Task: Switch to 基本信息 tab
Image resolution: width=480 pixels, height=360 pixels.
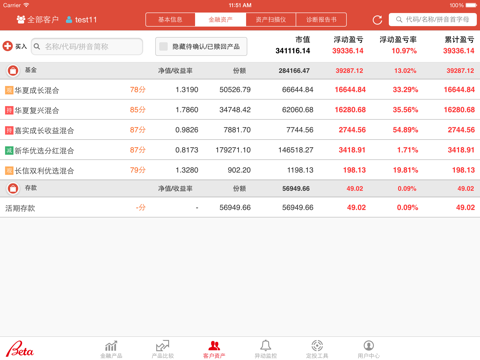Action: [170, 20]
